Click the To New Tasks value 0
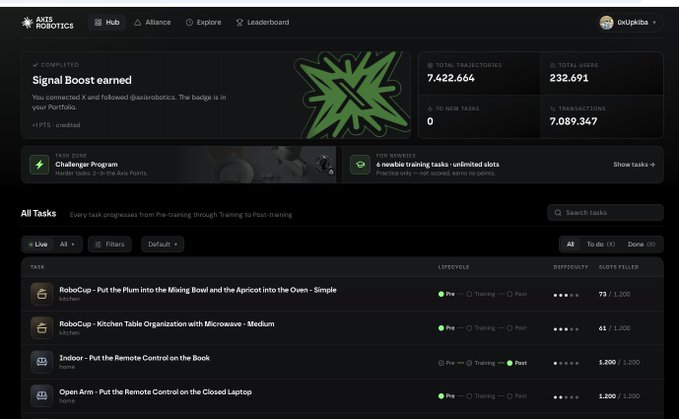This screenshot has height=419, width=679. [x=430, y=122]
